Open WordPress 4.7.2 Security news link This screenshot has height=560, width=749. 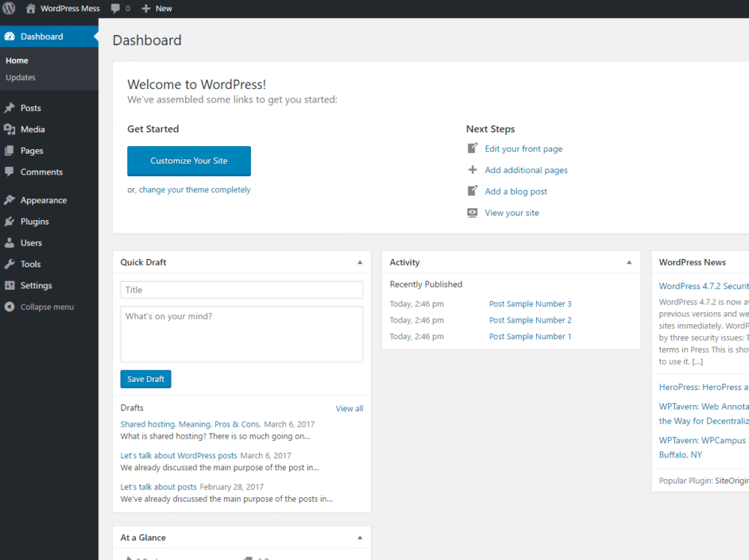pos(703,286)
